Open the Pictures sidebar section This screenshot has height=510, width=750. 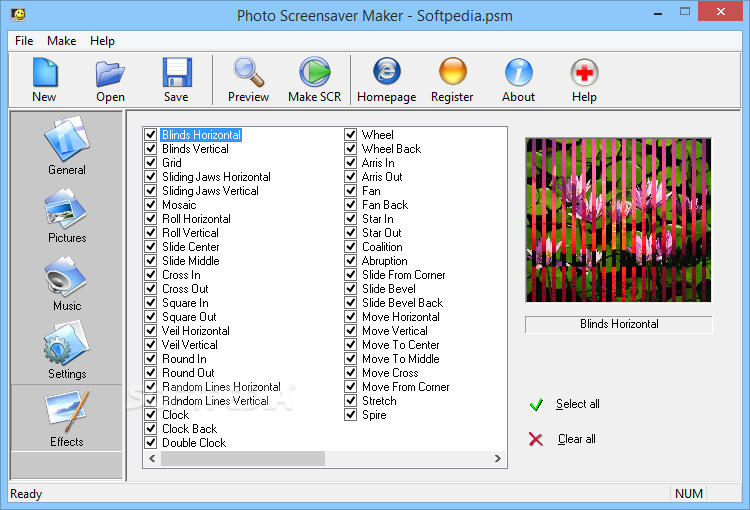[66, 215]
